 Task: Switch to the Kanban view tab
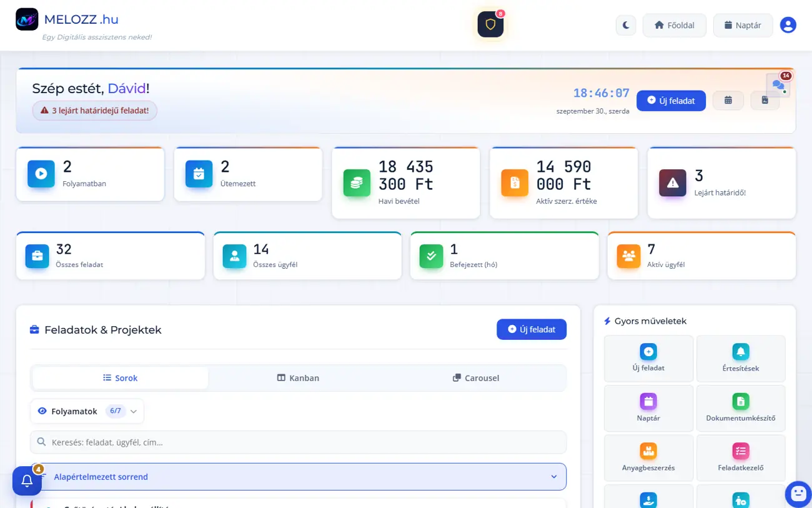coord(298,378)
